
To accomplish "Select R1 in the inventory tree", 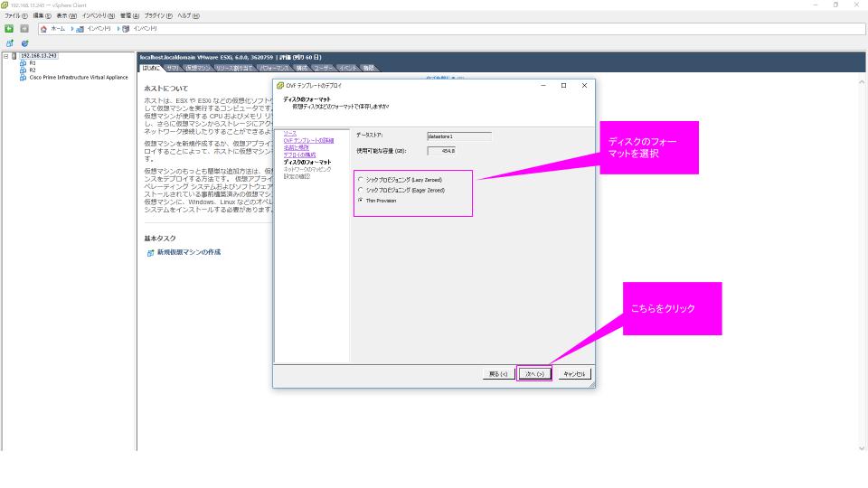I will (33, 63).
